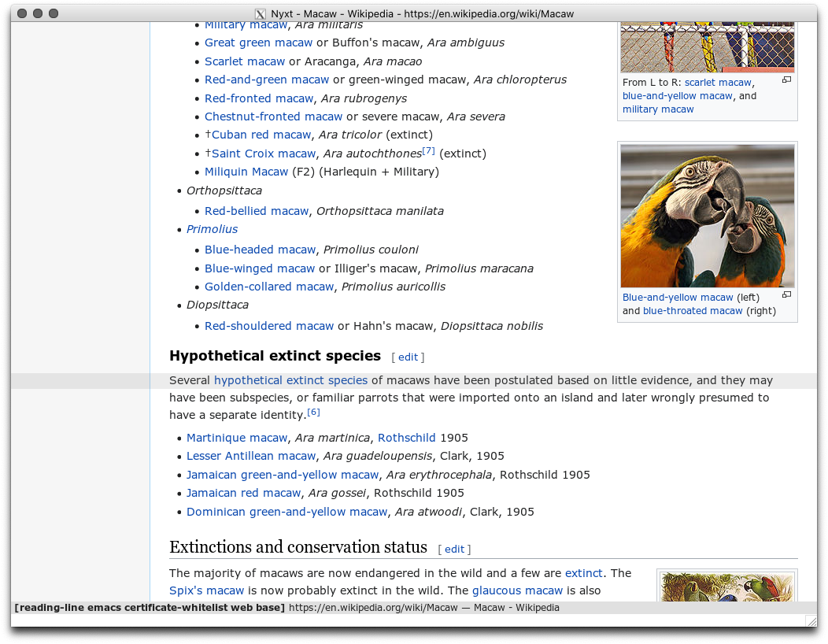Follow the Primolius genus link
The image size is (828, 644).
(x=212, y=229)
